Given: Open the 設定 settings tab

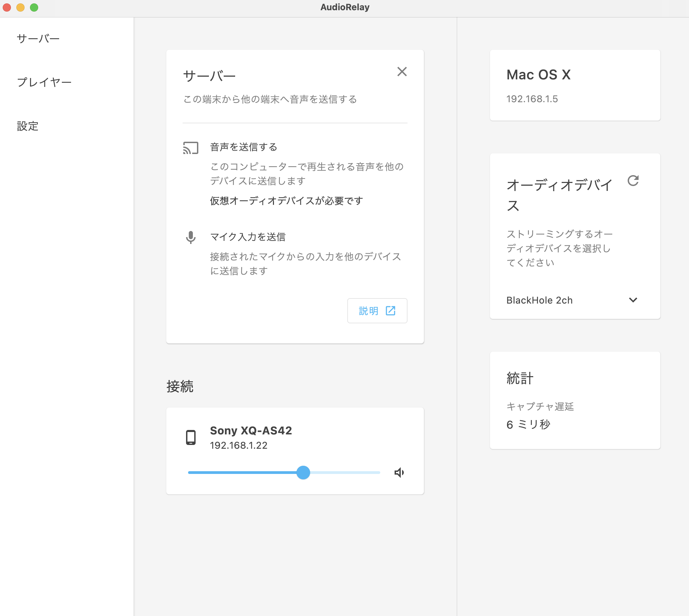Looking at the screenshot, I should 28,126.
